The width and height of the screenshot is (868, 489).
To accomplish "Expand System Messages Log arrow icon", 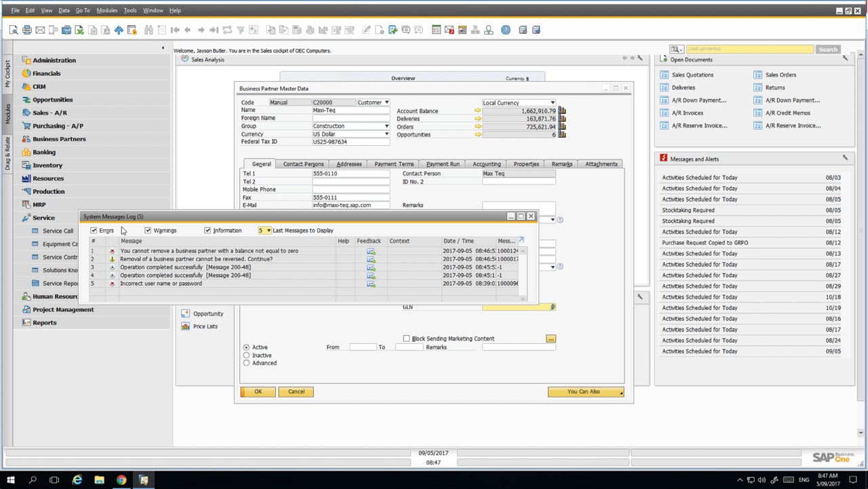I will (521, 240).
